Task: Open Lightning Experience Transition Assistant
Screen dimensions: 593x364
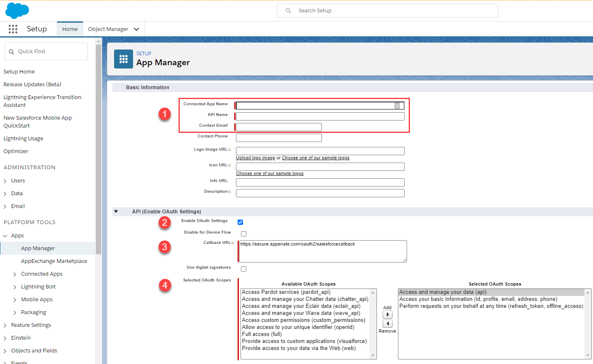Action: point(42,101)
